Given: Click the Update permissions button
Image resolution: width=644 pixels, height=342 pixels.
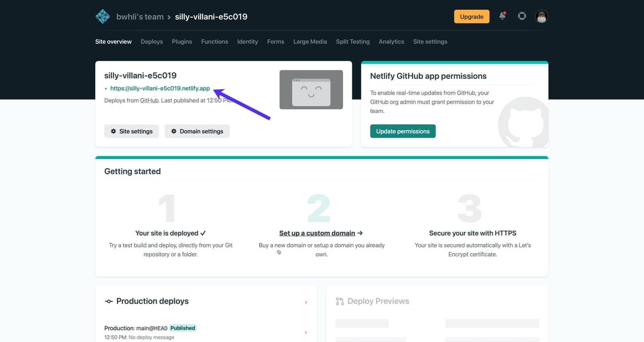Looking at the screenshot, I should (402, 131).
